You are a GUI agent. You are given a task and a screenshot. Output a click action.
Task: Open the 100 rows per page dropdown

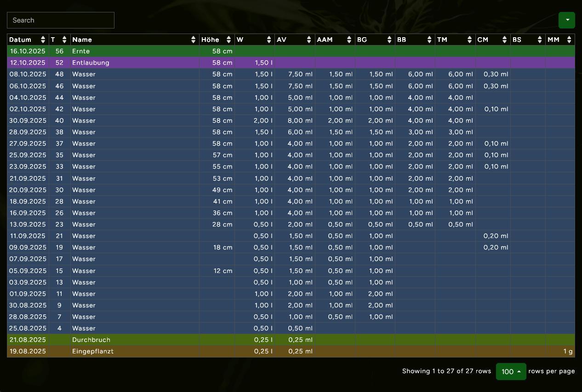(511, 371)
